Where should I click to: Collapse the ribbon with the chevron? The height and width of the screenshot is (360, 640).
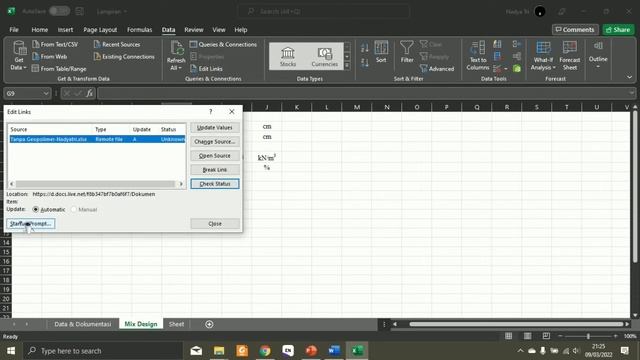click(629, 77)
